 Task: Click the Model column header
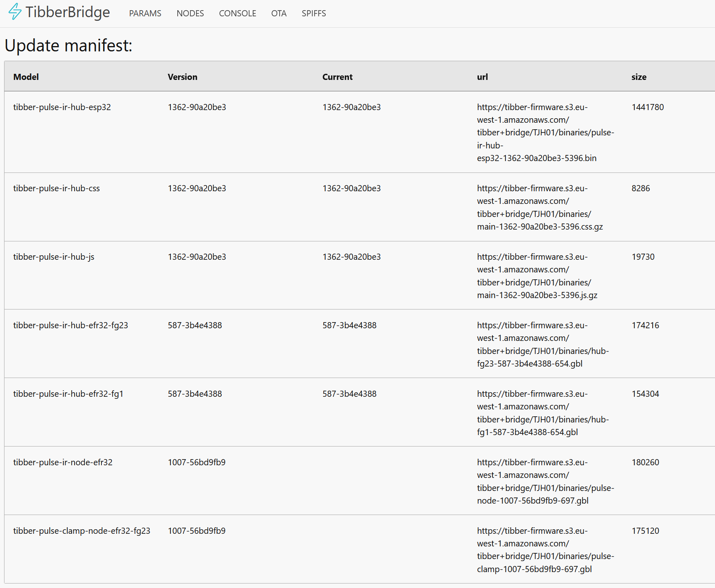pos(26,77)
